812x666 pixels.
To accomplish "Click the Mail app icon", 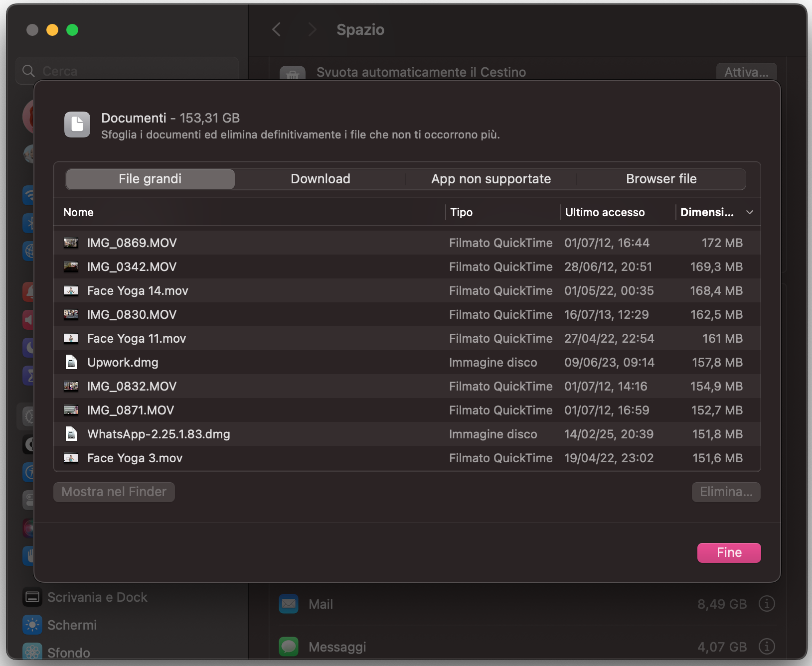I will (x=289, y=604).
